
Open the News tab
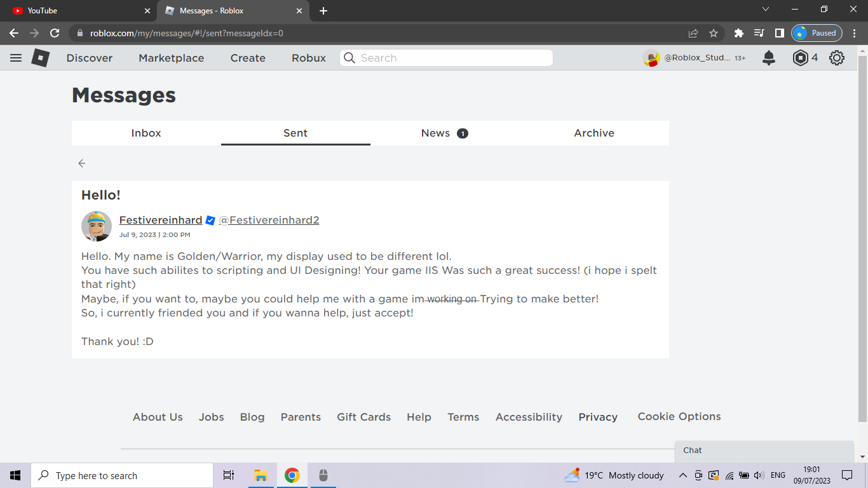point(445,133)
